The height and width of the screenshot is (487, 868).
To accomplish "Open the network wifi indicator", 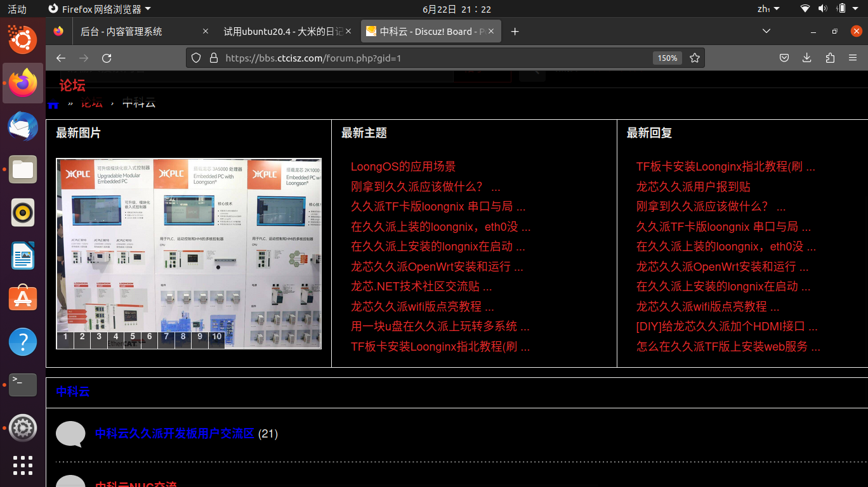I will [x=805, y=9].
